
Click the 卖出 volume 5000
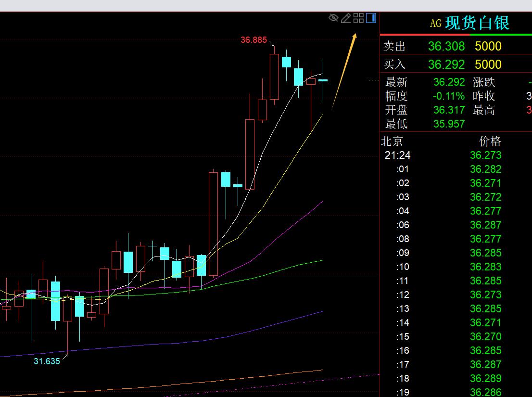point(488,46)
